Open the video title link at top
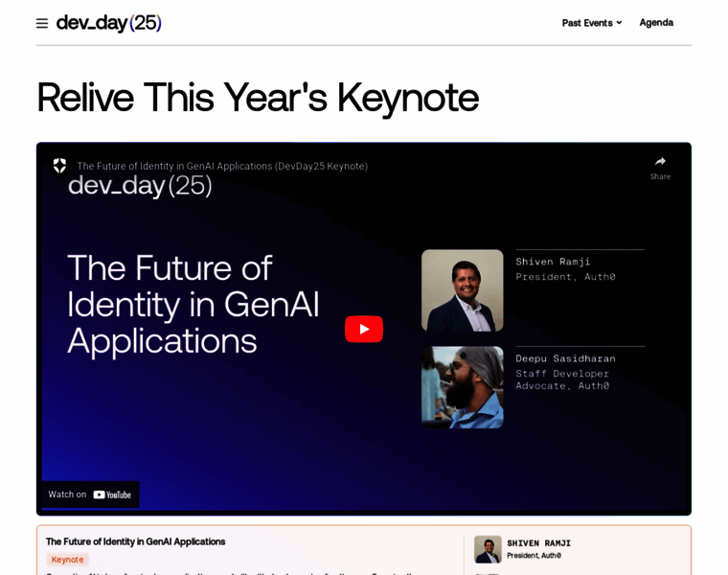The height and width of the screenshot is (575, 728). (x=222, y=166)
